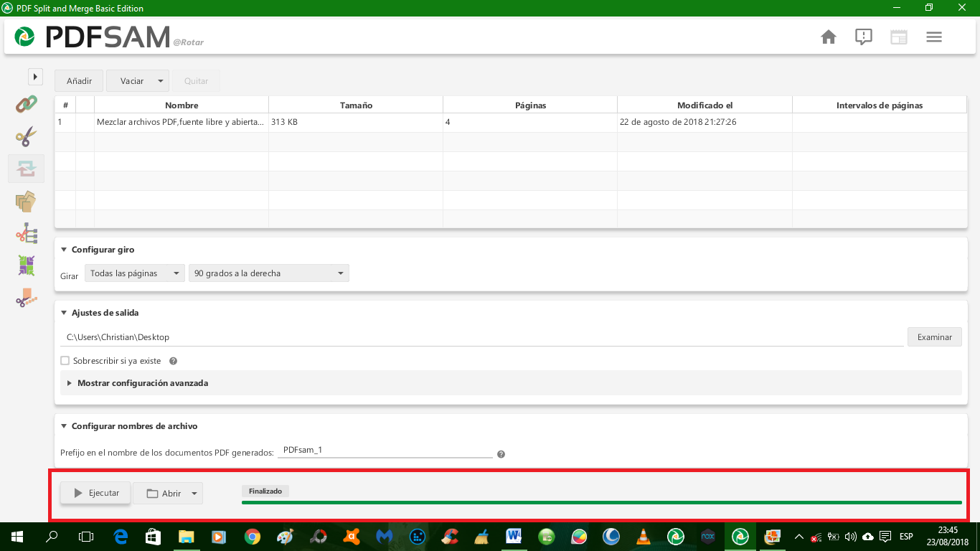Click the disabled Quitar button
Screen dimensions: 980x551
pyautogui.click(x=196, y=81)
